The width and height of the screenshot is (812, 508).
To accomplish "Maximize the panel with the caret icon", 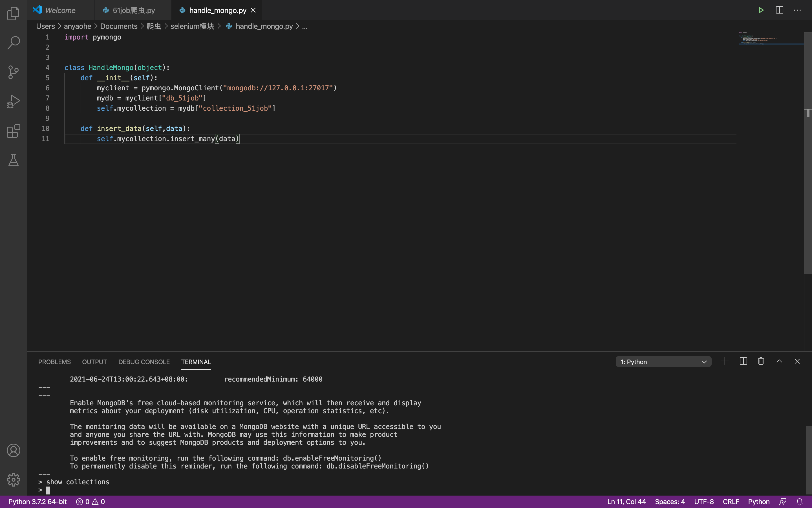I will 779,361.
